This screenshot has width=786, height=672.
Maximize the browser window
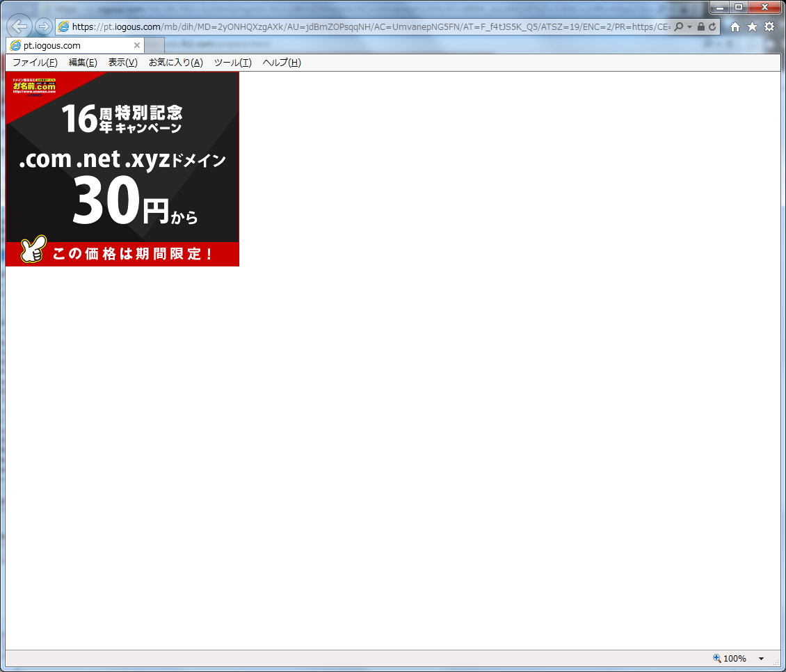[x=739, y=8]
